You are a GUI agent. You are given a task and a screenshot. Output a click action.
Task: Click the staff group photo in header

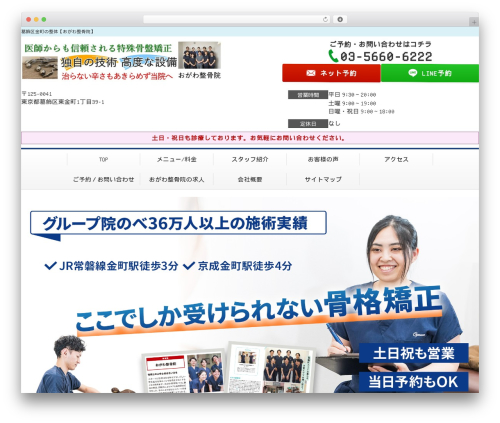click(x=199, y=55)
